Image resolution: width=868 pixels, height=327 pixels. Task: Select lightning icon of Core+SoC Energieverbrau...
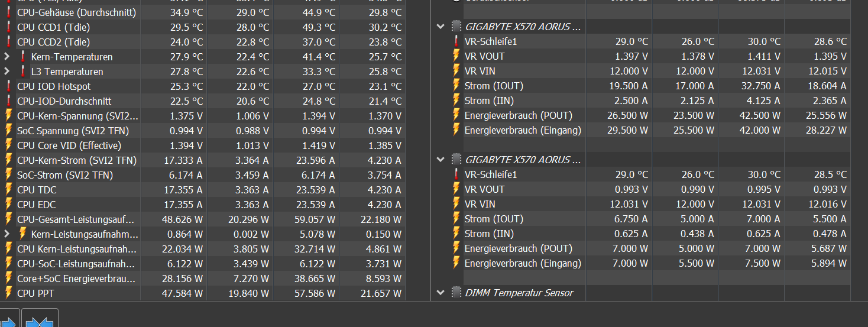click(x=9, y=279)
